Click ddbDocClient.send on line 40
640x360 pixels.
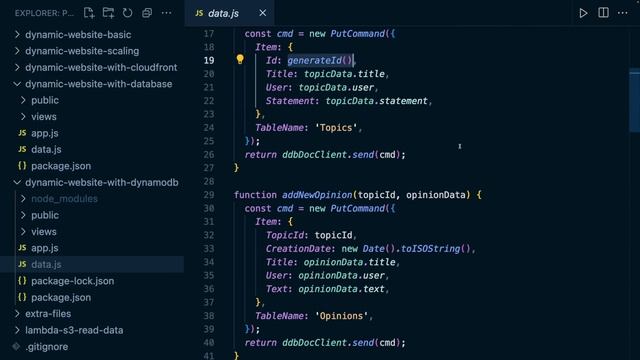pyautogui.click(x=328, y=343)
